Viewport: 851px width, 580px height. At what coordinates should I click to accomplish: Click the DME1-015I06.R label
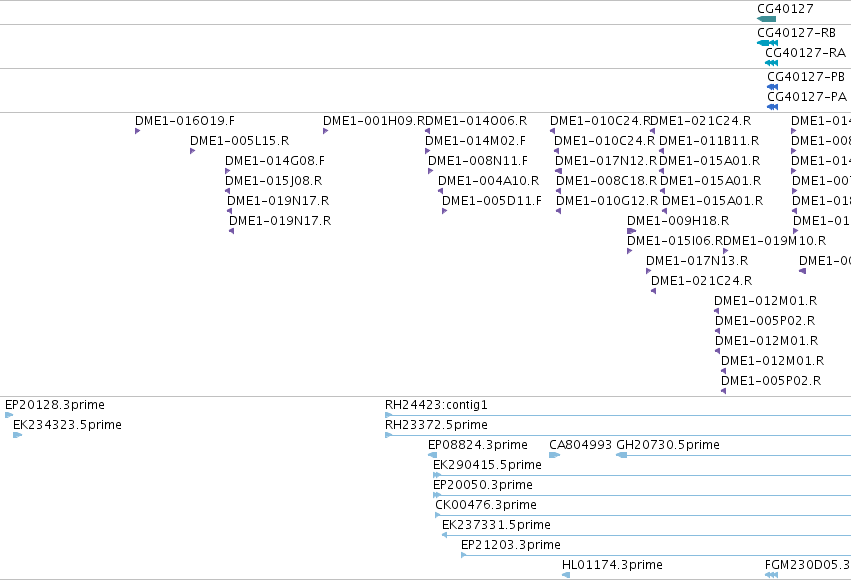coord(675,240)
